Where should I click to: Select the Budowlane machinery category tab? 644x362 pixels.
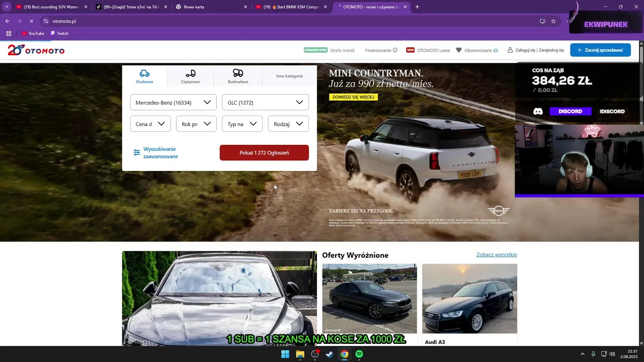point(238,76)
